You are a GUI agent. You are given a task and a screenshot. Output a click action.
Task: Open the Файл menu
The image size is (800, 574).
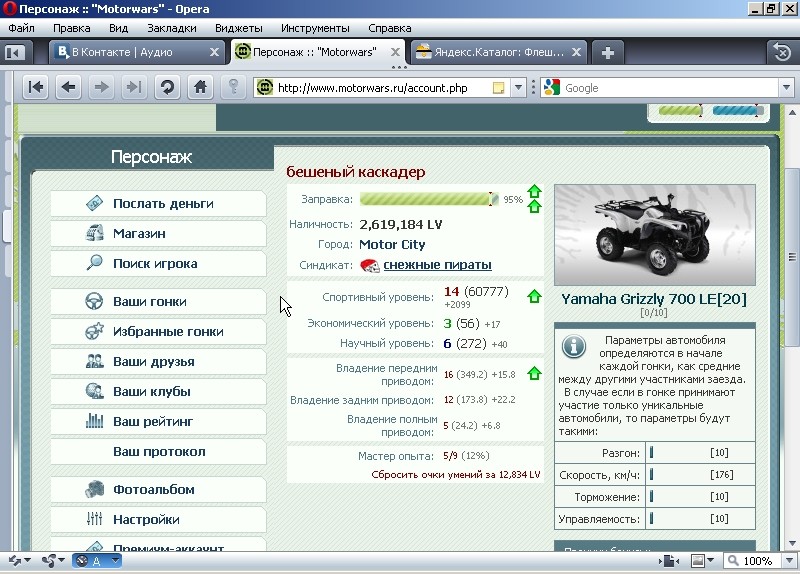tap(21, 28)
